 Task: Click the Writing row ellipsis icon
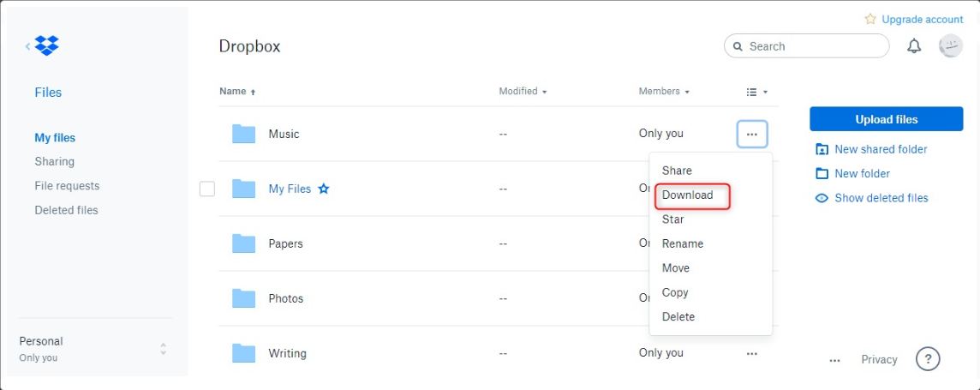[x=751, y=353]
